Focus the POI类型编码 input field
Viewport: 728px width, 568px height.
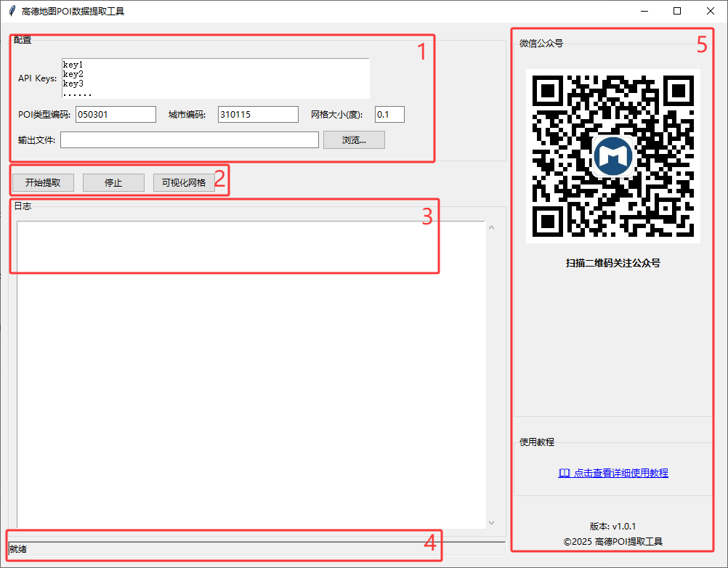pos(116,114)
